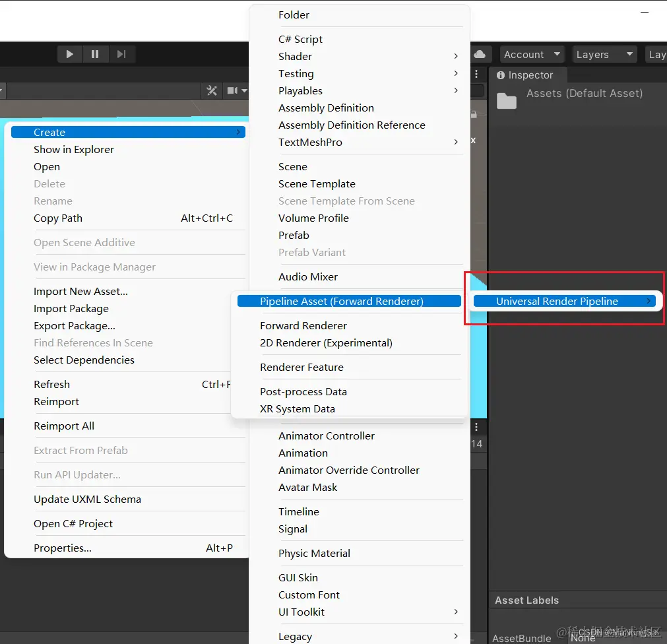Screen dimensions: 667x644
Task: Select Open C# Project
Action: point(128,524)
